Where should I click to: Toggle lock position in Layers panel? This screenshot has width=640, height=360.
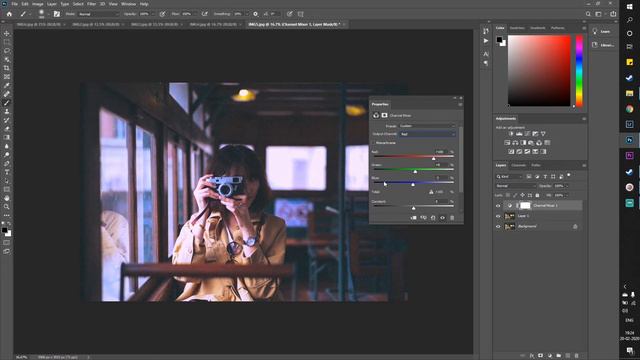522,195
